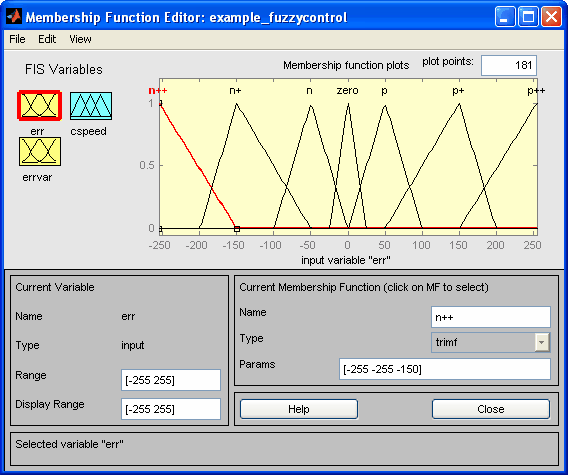Click the membership function Name field
568x475 pixels.
click(x=491, y=317)
